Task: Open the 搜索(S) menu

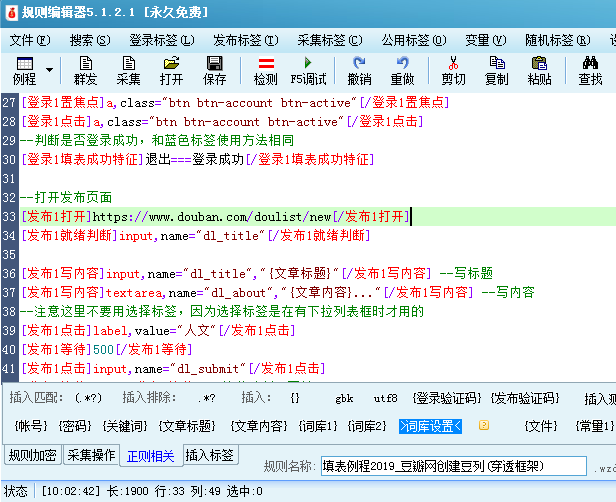Action: click(x=90, y=40)
